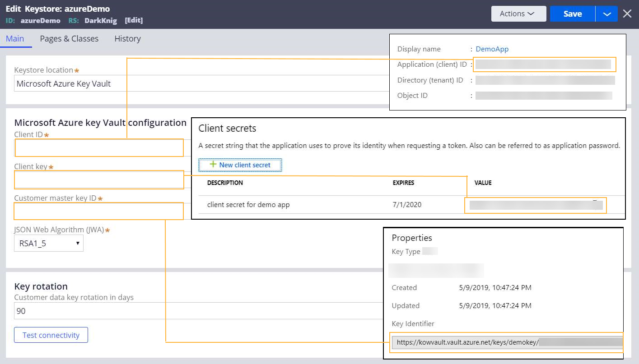The width and height of the screenshot is (639, 364).
Task: Click inside the Client ID field
Action: pos(99,147)
